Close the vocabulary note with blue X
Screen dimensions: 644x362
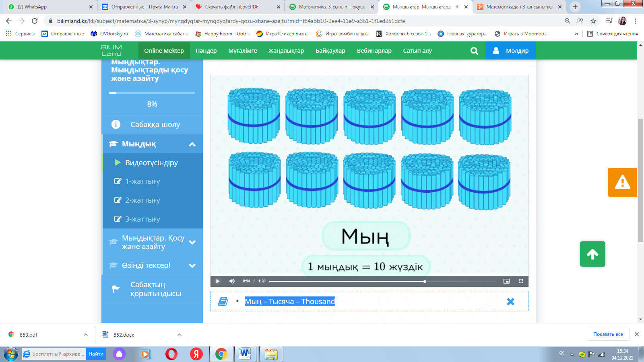point(510,302)
